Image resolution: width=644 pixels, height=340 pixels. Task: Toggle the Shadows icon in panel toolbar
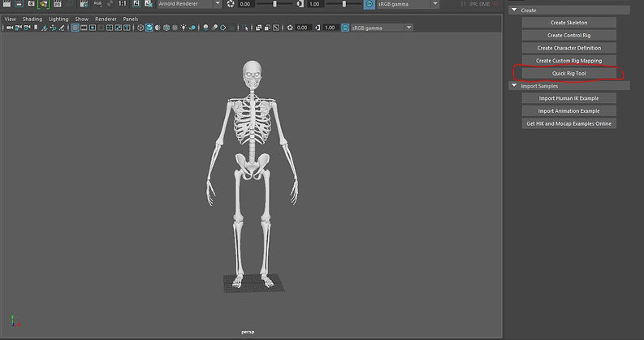(x=192, y=28)
